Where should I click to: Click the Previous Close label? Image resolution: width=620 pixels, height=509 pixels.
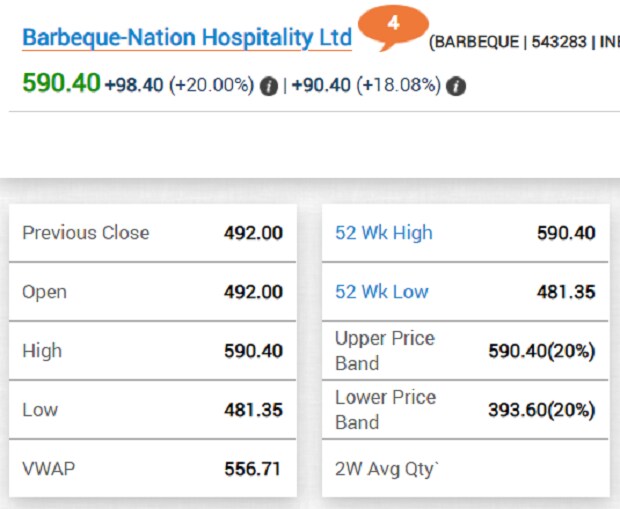tap(86, 233)
